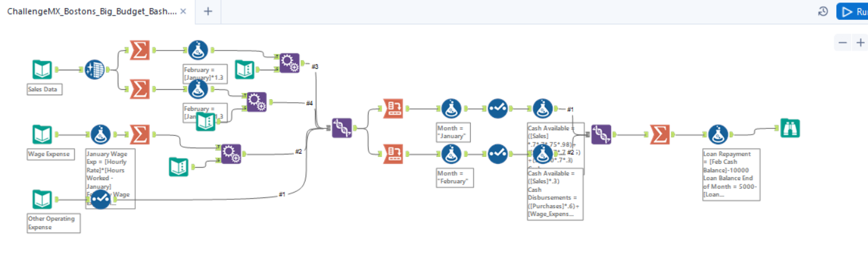Open a new workflow tab with plus
The height and width of the screenshot is (276, 868).
[208, 11]
